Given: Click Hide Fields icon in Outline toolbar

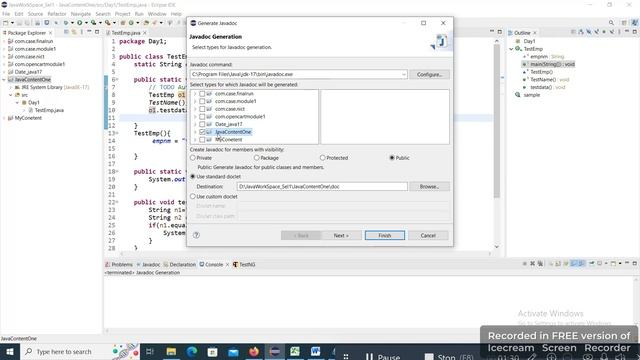Looking at the screenshot, I should click(589, 32).
